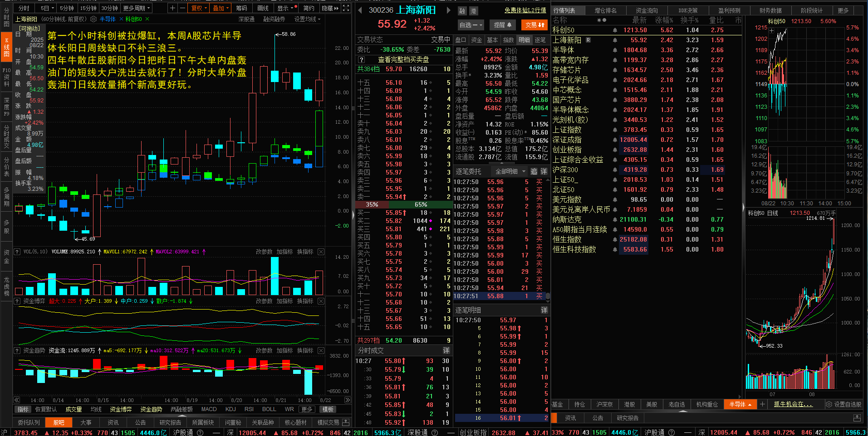Go to previous stock with left arrow

click(x=360, y=10)
